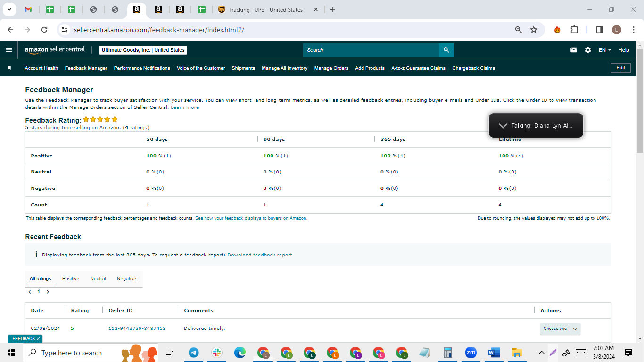The width and height of the screenshot is (644, 362).
Task: Click the bookmark icon in the navigation bar
Action: click(9, 68)
